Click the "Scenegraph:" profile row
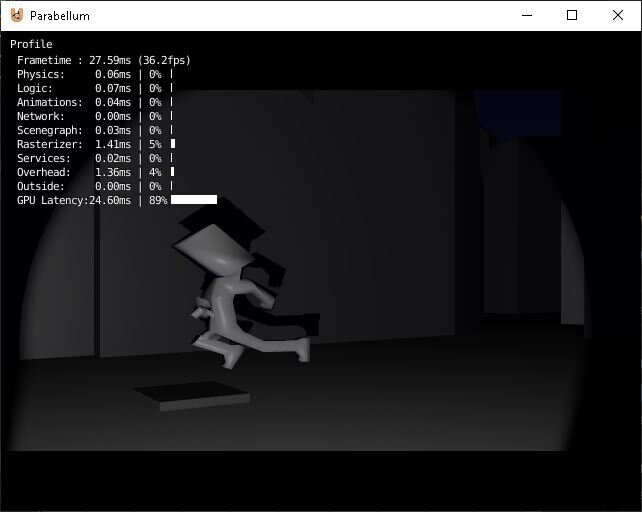642x512 pixels. (95, 130)
